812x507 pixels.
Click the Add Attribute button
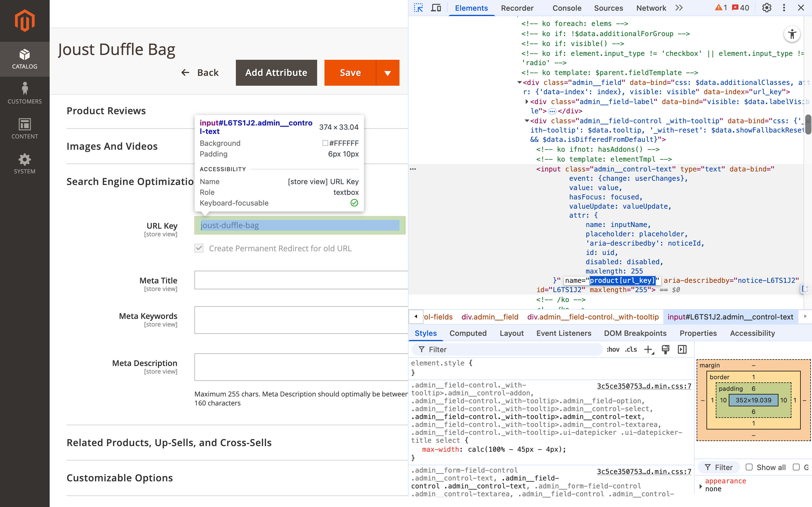tap(276, 73)
